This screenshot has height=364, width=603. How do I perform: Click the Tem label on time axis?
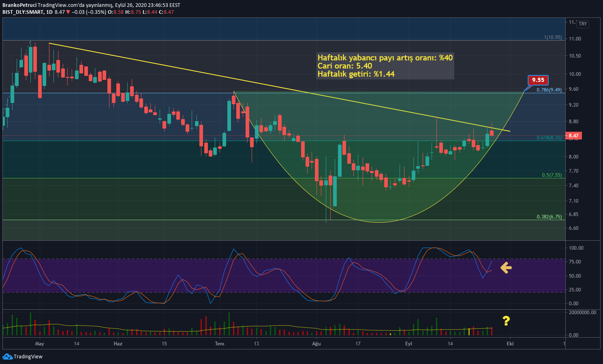click(x=219, y=344)
